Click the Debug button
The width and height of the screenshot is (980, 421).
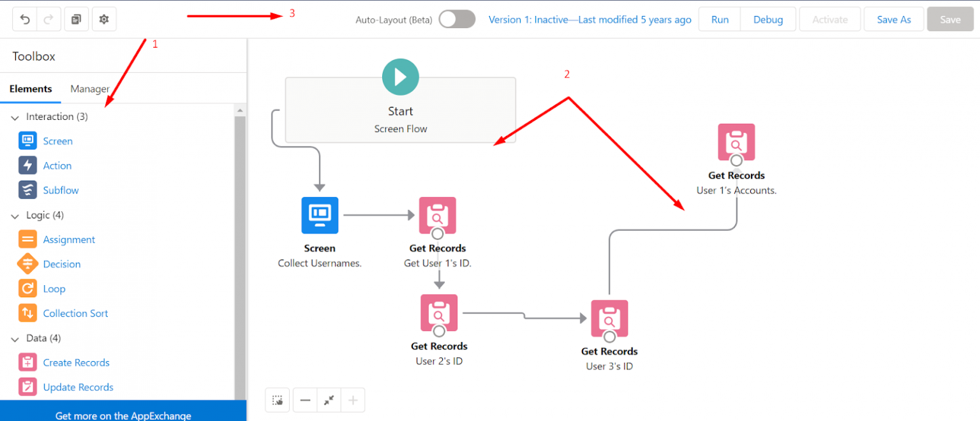[x=768, y=18]
